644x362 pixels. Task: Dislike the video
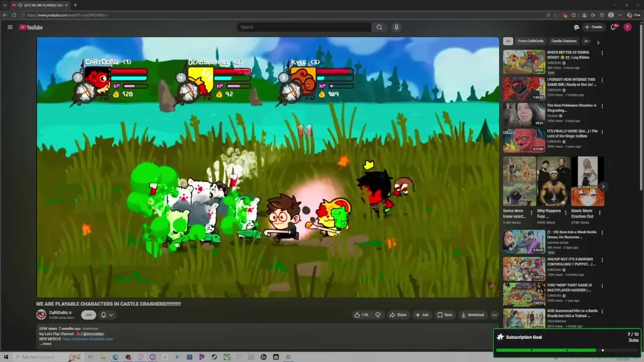coord(378,315)
